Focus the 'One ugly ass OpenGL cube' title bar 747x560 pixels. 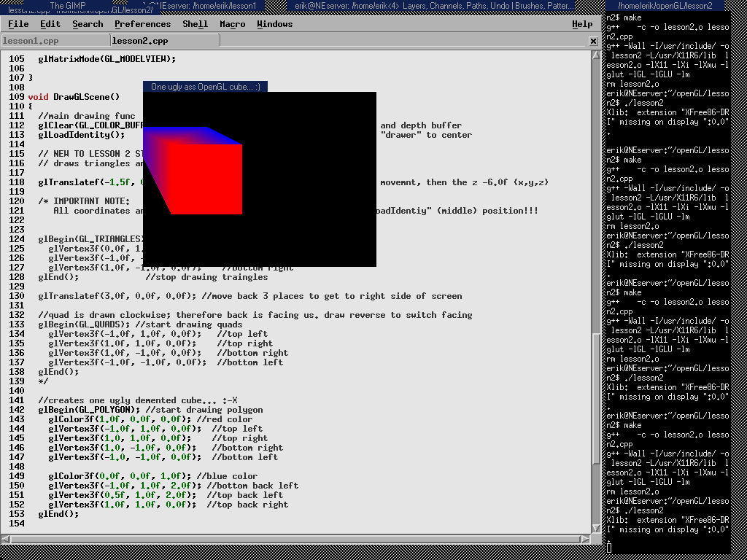coord(205,87)
